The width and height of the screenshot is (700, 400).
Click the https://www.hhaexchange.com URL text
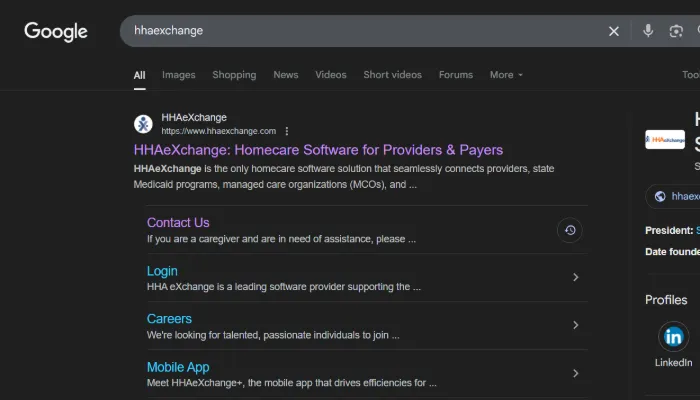click(219, 131)
